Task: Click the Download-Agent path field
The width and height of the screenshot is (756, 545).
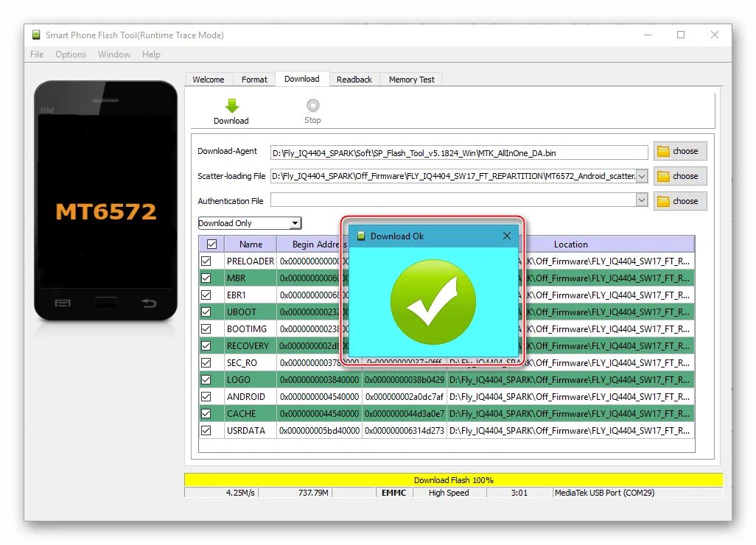Action: (459, 152)
